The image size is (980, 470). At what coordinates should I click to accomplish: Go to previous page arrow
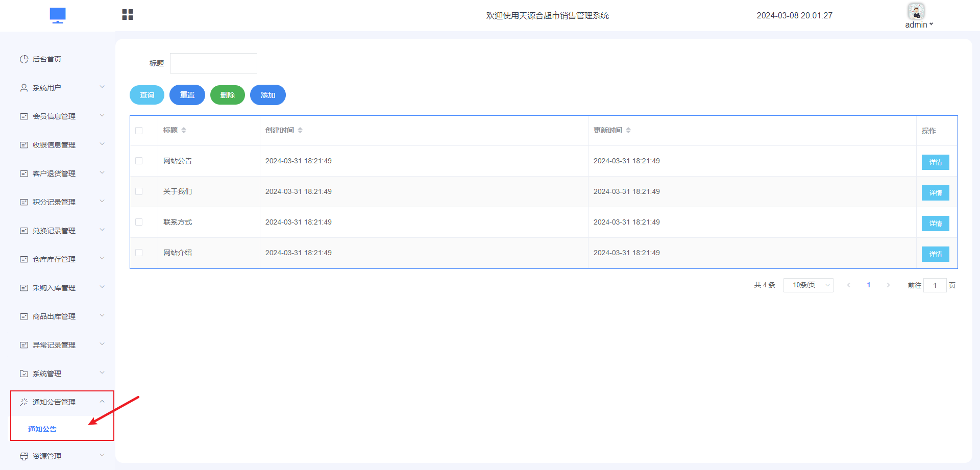(x=849, y=285)
